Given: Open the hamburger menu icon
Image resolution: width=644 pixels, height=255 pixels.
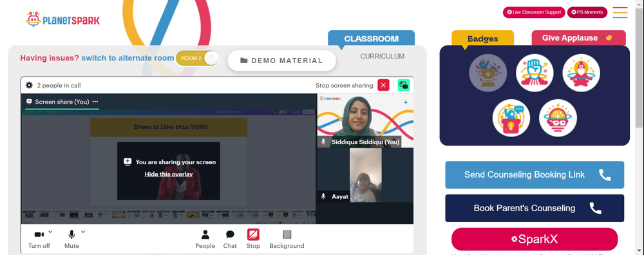Looking at the screenshot, I should 620,12.
